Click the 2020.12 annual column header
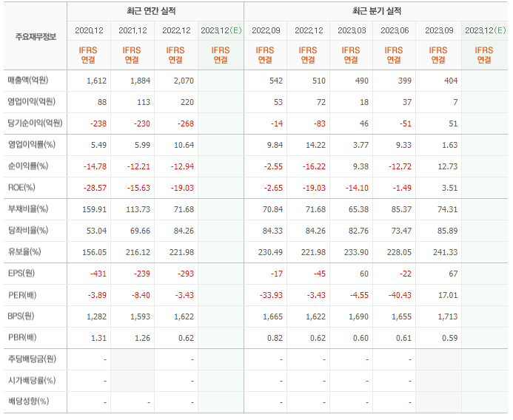 click(x=89, y=31)
